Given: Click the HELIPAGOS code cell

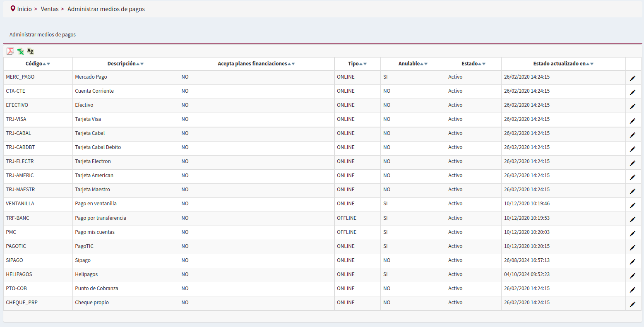Looking at the screenshot, I should coord(38,274).
